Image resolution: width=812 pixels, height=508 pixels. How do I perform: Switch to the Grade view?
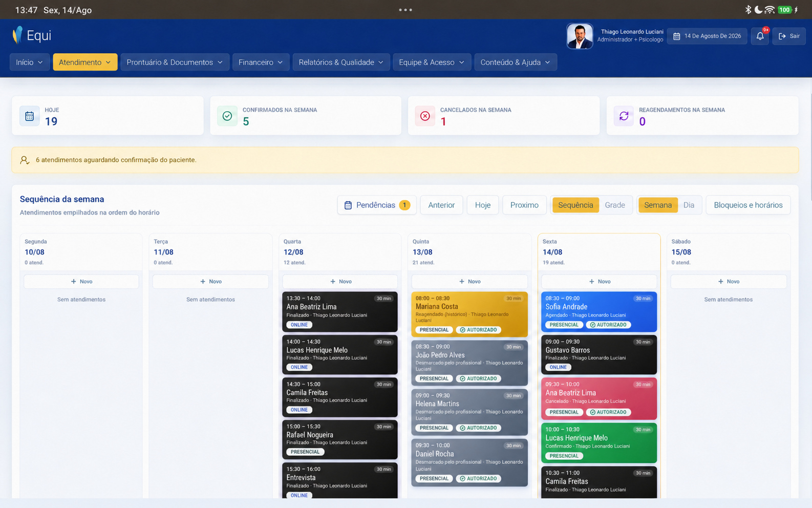615,205
